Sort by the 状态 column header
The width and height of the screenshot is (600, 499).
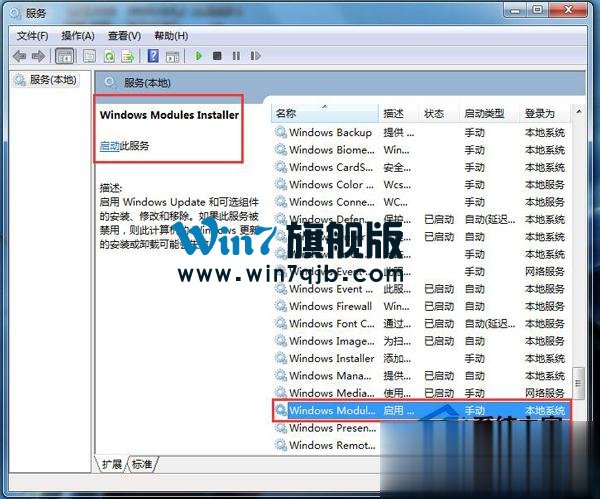[439, 113]
